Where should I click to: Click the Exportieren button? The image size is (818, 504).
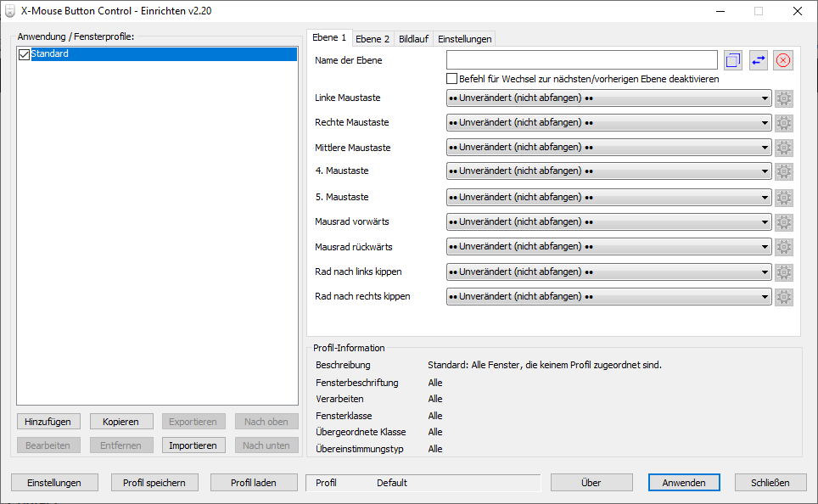tap(193, 422)
